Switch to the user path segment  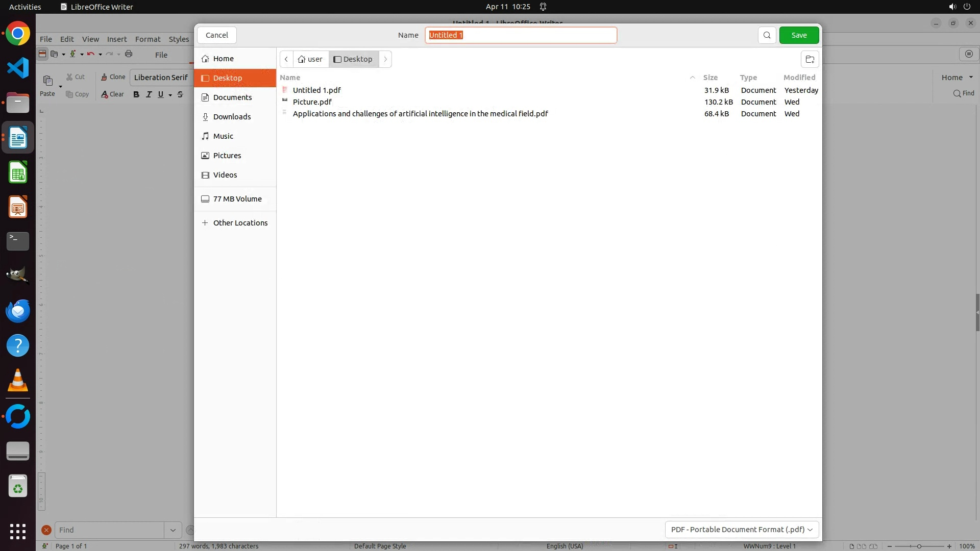pyautogui.click(x=310, y=59)
